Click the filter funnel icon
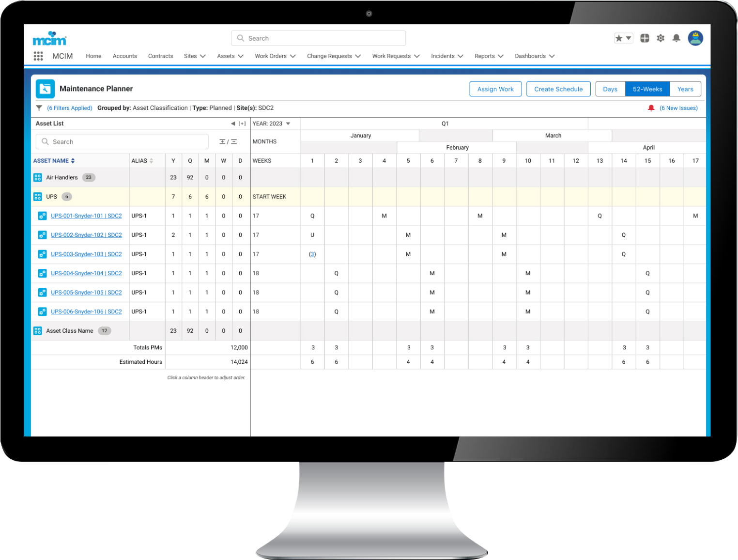The width and height of the screenshot is (738, 560). (x=39, y=108)
